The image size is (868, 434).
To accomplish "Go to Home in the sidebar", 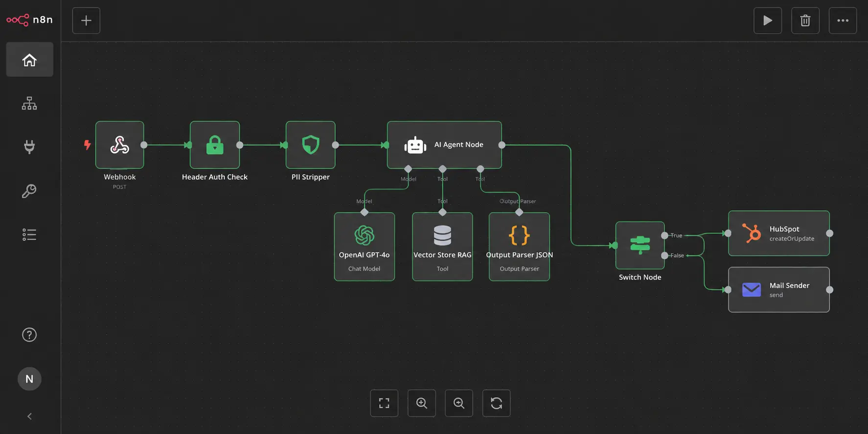I will (x=29, y=60).
